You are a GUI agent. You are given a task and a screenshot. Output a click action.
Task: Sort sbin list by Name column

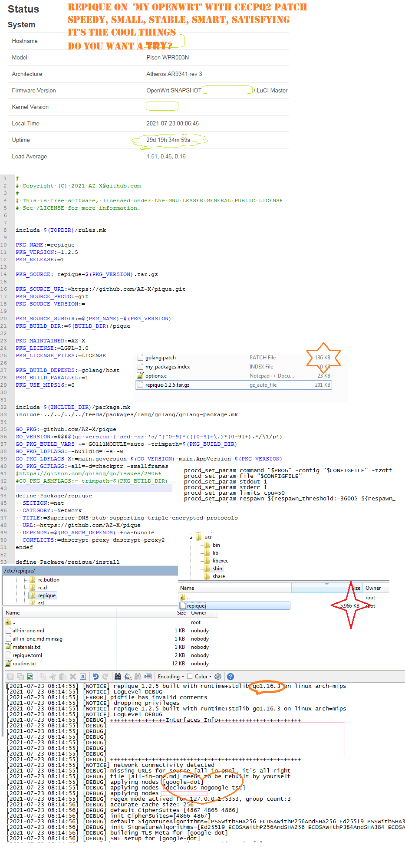234,588
